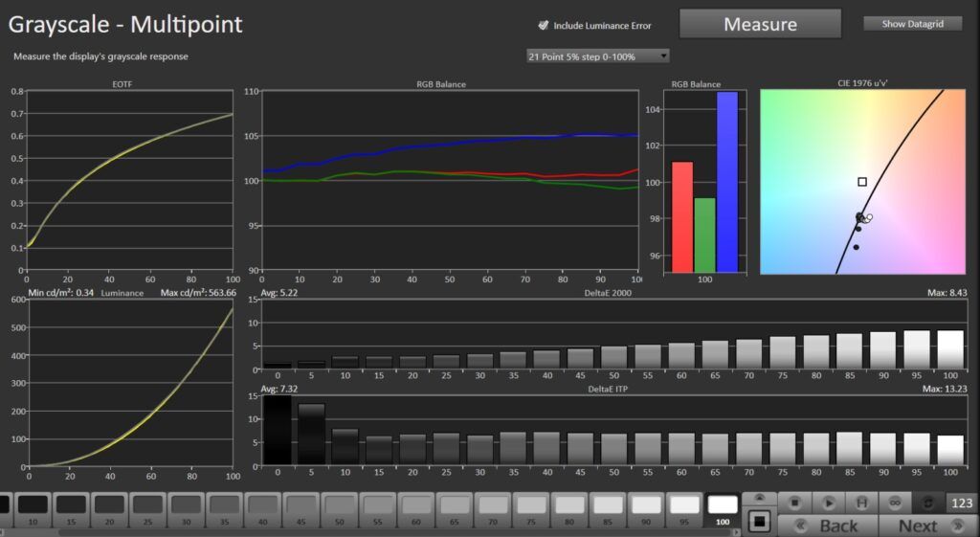
Task: Click the Show Datagrid button
Action: (912, 24)
